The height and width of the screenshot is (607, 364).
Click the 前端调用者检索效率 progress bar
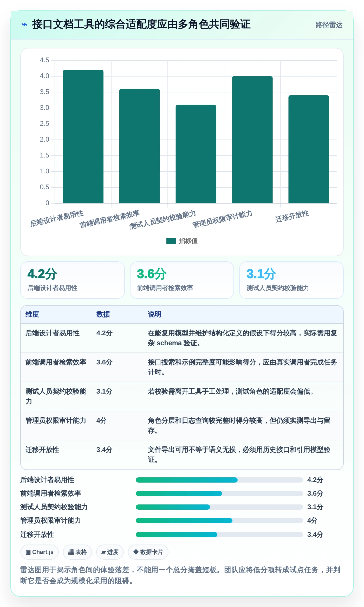coord(219,494)
